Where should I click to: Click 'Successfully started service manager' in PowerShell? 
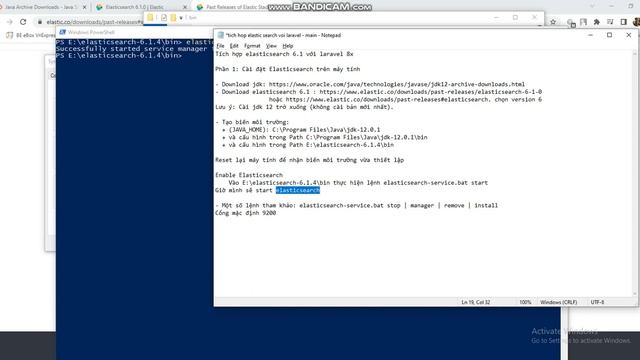(131, 49)
